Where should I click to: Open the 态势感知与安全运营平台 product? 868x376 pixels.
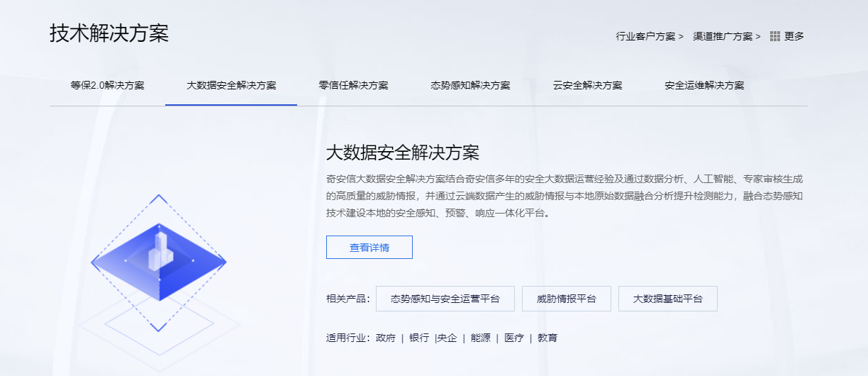click(445, 299)
